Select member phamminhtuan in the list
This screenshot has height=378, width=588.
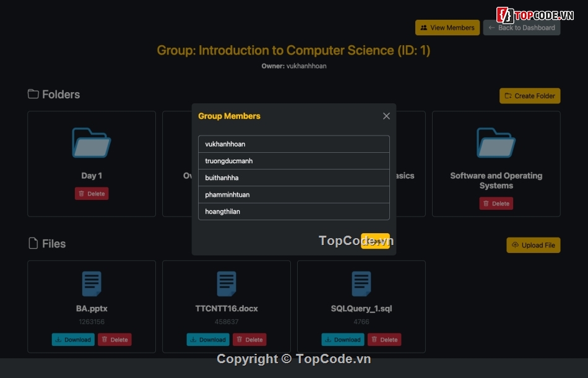point(293,195)
